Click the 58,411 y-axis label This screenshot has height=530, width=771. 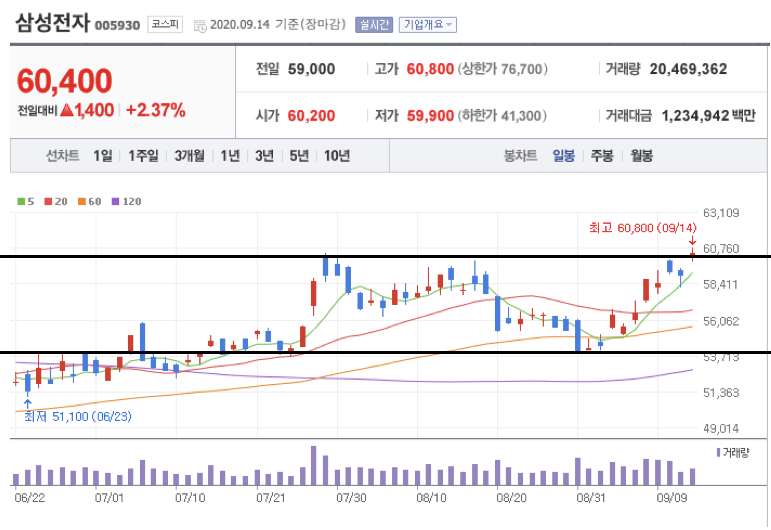point(720,284)
